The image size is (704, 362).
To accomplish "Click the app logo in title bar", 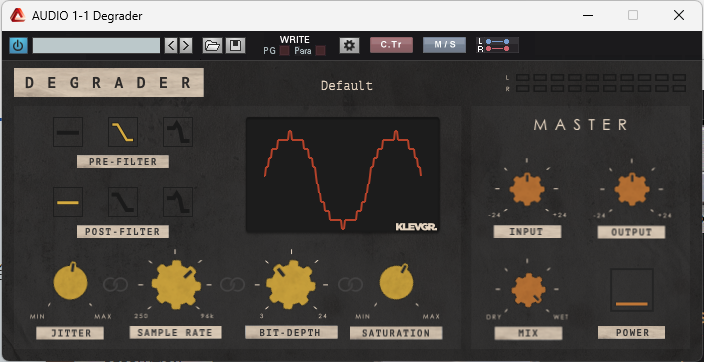I will pos(18,16).
